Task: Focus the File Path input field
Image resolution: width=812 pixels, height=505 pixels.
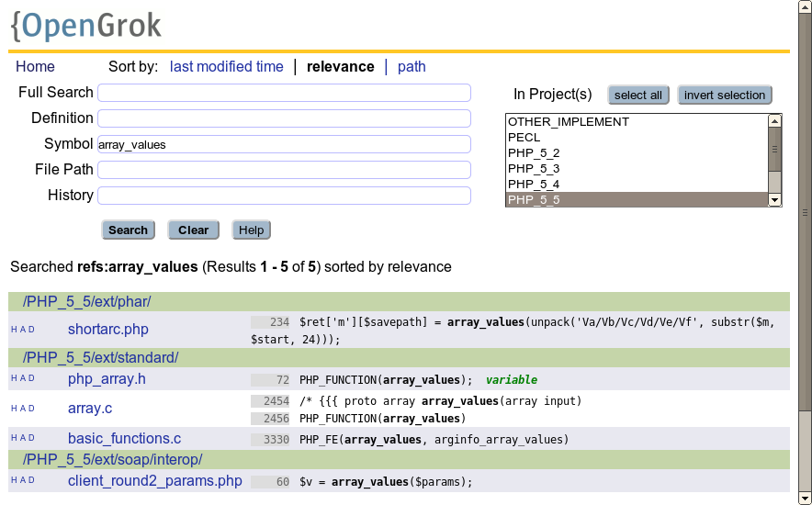Action: pyautogui.click(x=285, y=170)
